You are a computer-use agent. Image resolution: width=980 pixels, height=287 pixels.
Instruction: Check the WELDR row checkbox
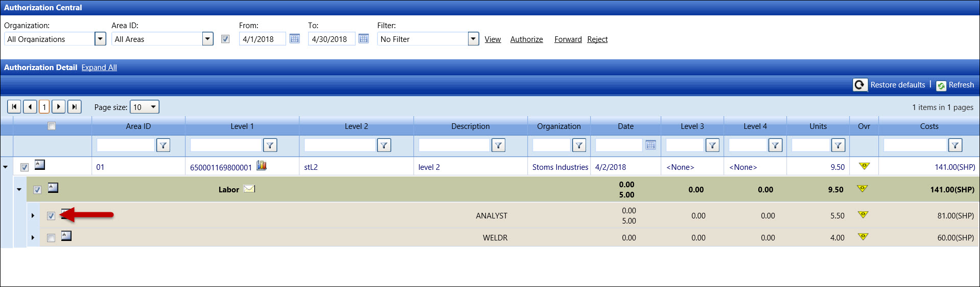(x=51, y=238)
